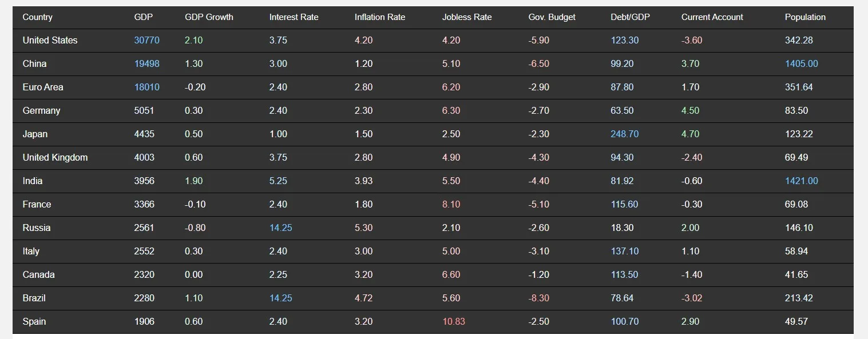The width and height of the screenshot is (868, 339).
Task: Click Canada interest rate 2.25
Action: 278,274
